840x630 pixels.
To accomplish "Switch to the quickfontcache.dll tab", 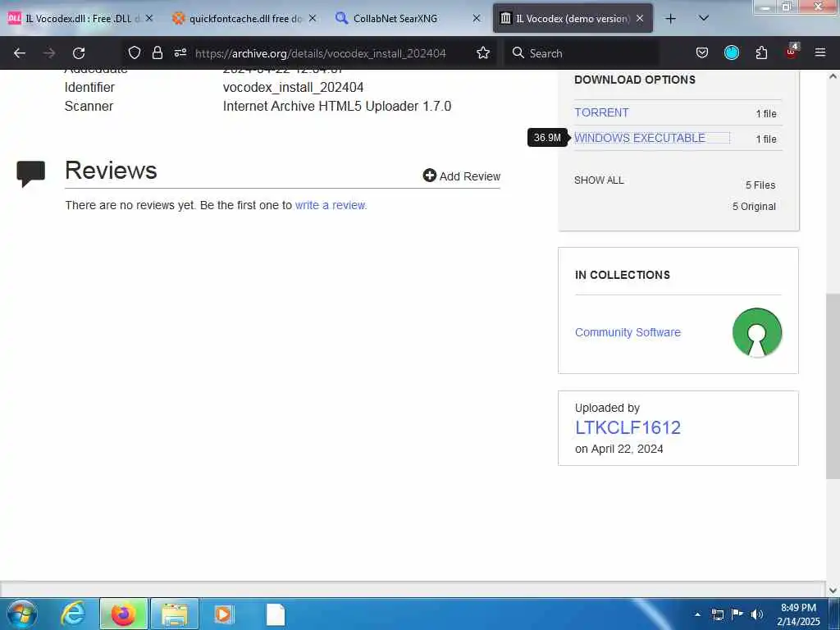I will point(244,19).
